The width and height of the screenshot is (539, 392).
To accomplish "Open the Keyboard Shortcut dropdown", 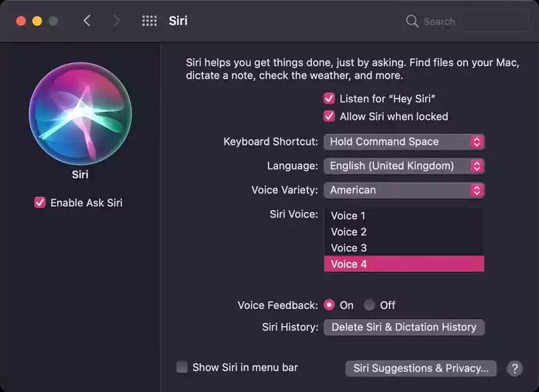I will pyautogui.click(x=404, y=141).
